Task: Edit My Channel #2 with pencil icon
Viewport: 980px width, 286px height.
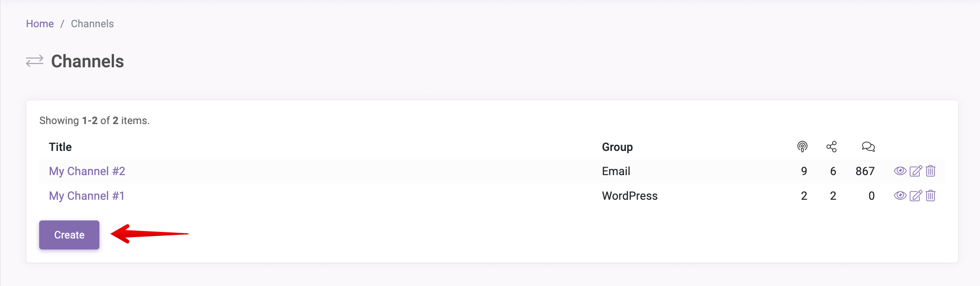Action: pos(915,171)
